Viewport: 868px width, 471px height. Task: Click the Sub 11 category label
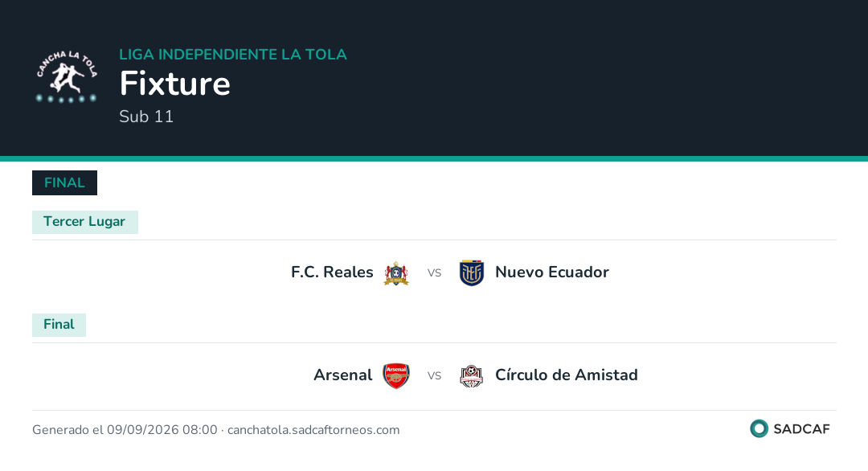pos(146,117)
